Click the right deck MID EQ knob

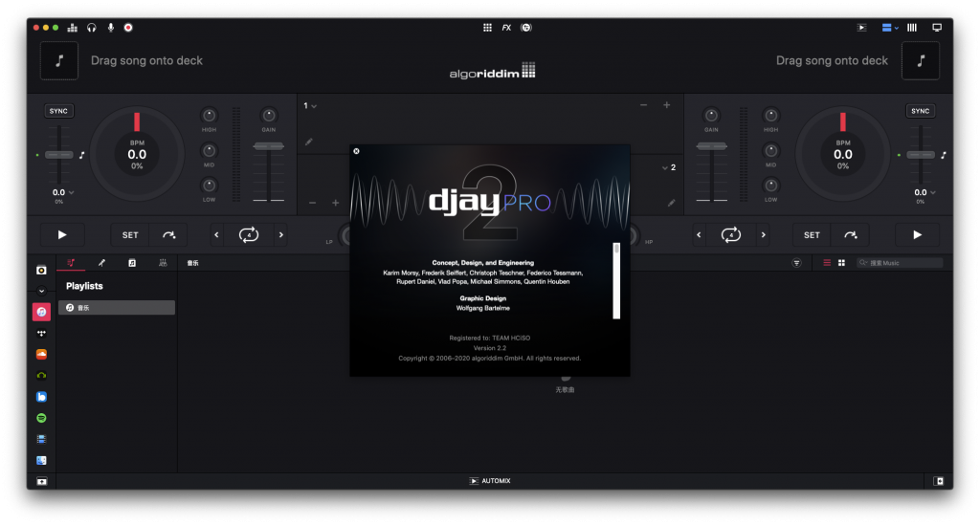tap(771, 150)
